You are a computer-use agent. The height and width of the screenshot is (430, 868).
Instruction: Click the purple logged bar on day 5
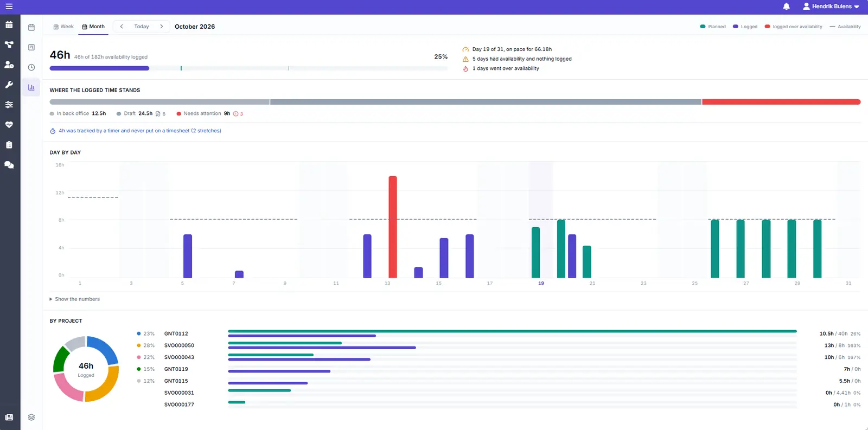(188, 256)
